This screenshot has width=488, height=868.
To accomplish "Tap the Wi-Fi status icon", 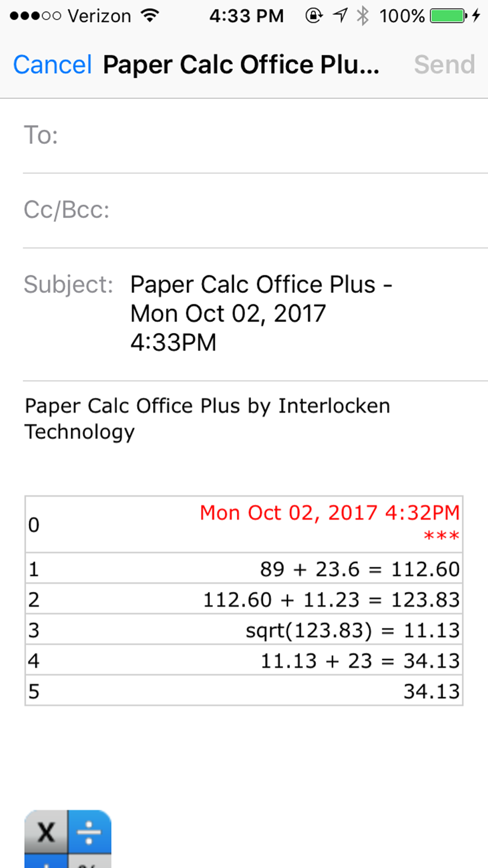I will [x=150, y=16].
